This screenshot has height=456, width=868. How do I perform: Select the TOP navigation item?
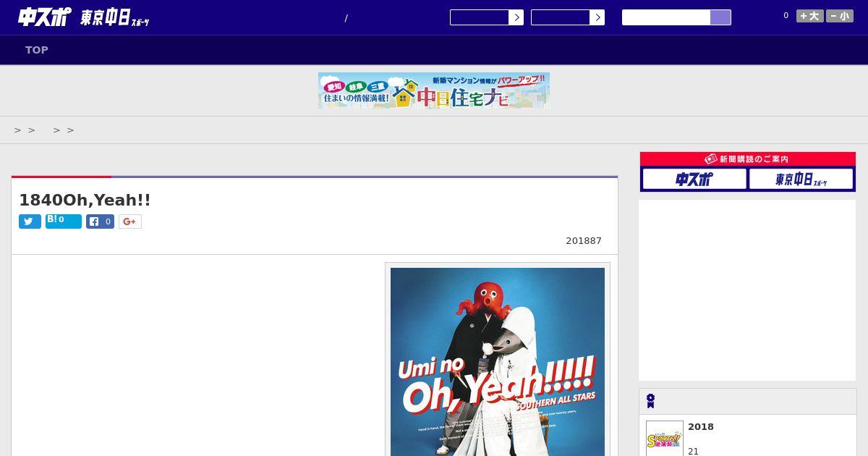click(x=37, y=50)
